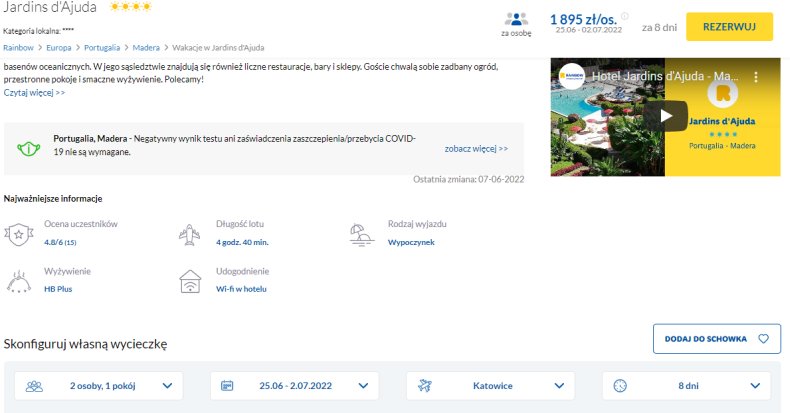Click the clock icon in duration selector
This screenshot has width=790, height=413.
[x=620, y=386]
